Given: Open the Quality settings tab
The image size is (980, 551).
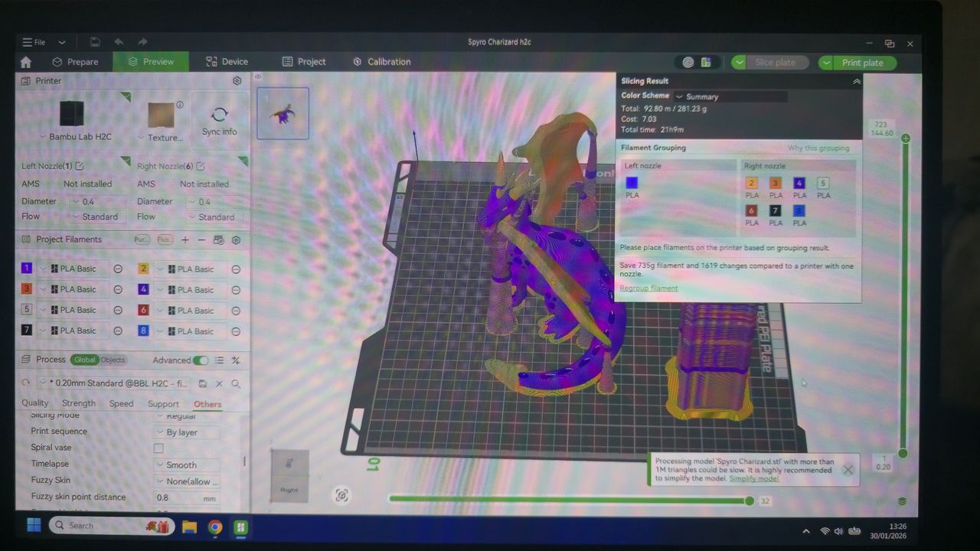Looking at the screenshot, I should coord(35,403).
